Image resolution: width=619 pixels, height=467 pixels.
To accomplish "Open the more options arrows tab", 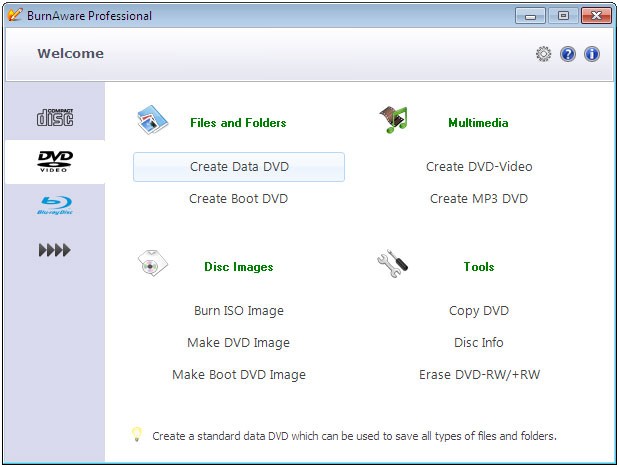I will pos(55,250).
